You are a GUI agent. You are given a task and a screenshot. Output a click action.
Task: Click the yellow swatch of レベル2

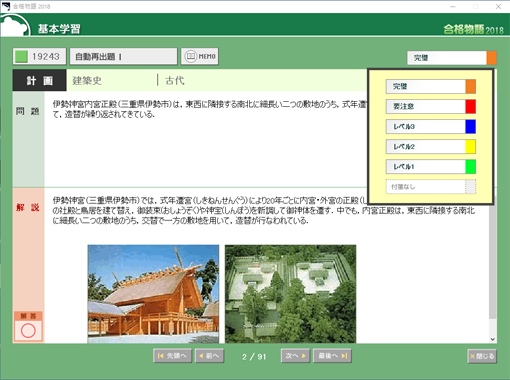471,146
